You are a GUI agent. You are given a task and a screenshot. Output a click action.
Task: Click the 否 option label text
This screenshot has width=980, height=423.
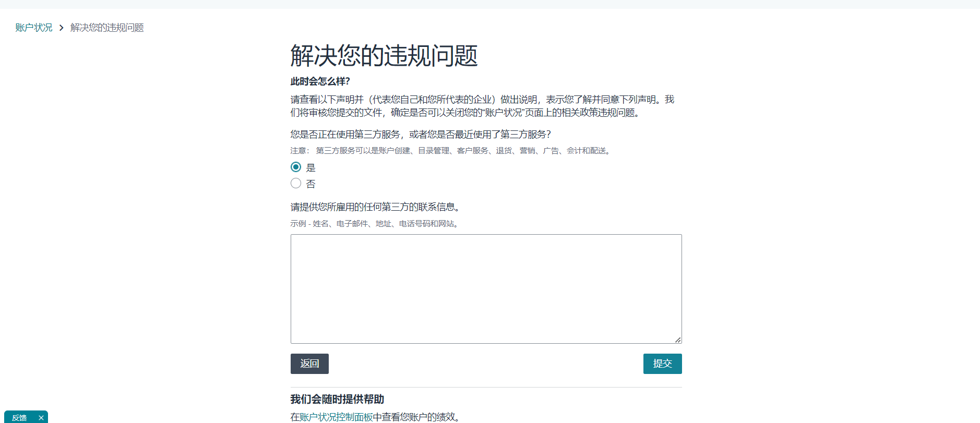(x=310, y=184)
